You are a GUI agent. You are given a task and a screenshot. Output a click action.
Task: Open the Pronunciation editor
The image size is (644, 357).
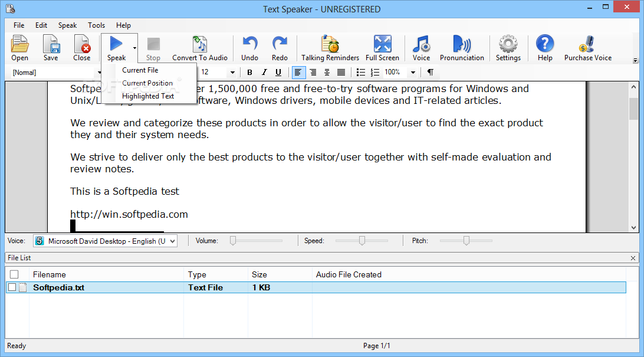pyautogui.click(x=462, y=48)
